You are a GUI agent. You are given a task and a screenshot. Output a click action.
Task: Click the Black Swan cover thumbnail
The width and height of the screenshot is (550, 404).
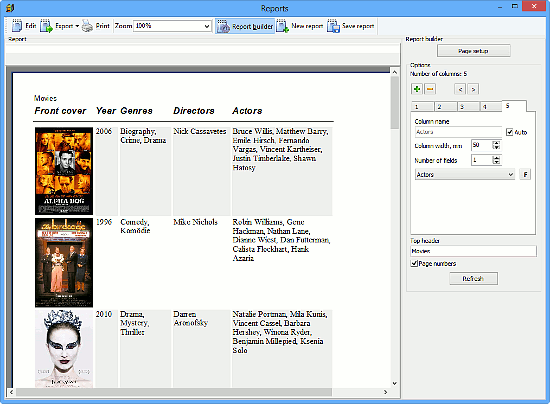64,349
